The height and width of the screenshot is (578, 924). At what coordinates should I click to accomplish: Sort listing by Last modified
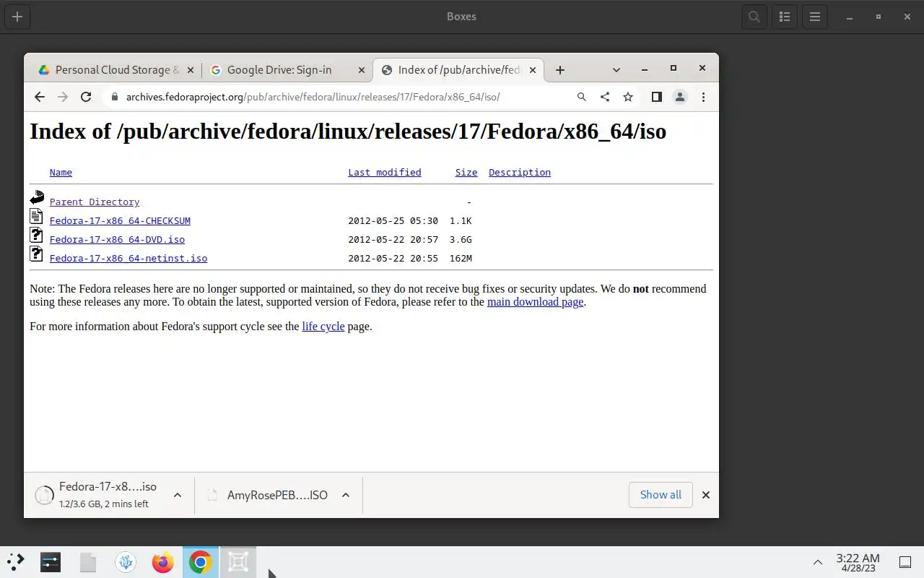pos(385,172)
